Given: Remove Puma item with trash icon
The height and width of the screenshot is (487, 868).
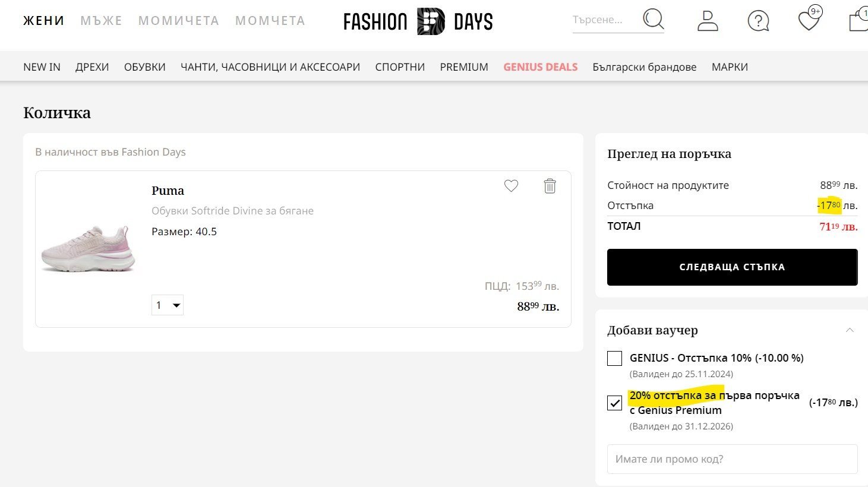Looking at the screenshot, I should pos(550,186).
